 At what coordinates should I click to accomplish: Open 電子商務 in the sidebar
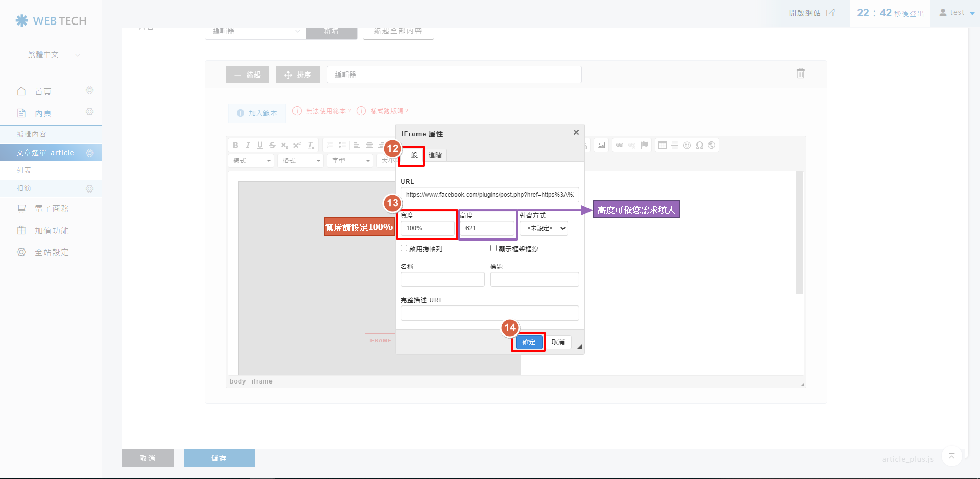coord(52,209)
